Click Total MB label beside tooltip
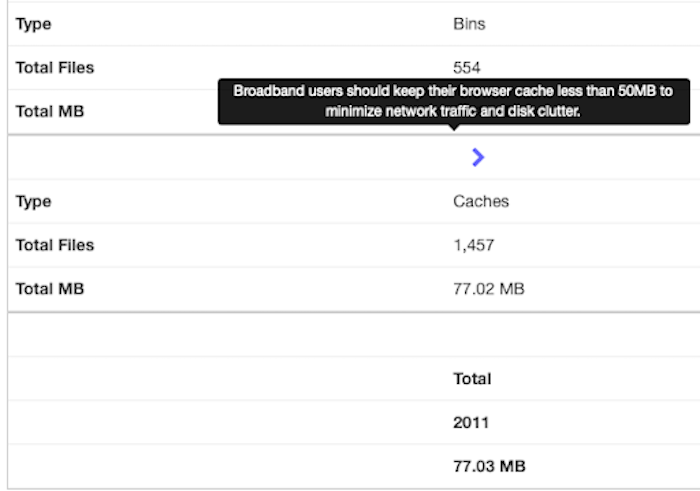 click(50, 111)
